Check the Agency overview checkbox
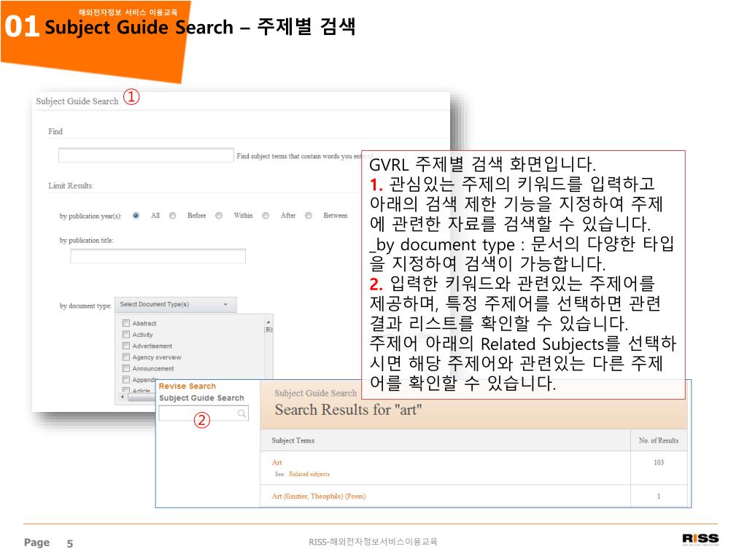 click(126, 357)
